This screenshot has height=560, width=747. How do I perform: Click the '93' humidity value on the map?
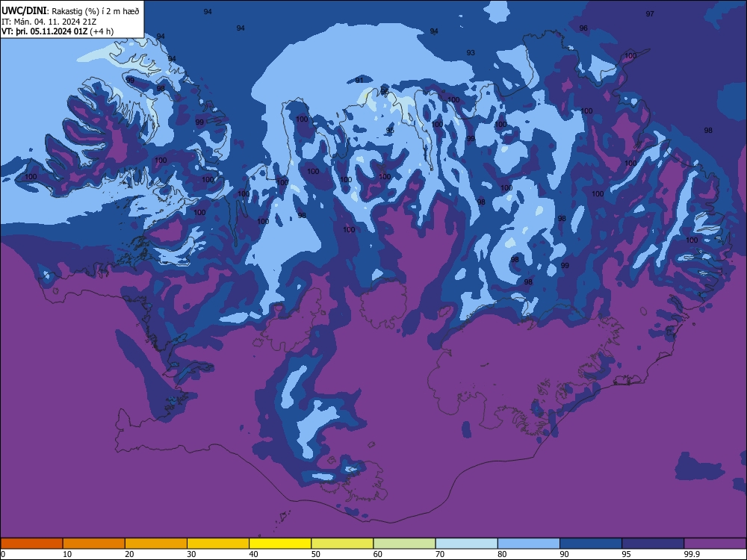pyautogui.click(x=471, y=53)
